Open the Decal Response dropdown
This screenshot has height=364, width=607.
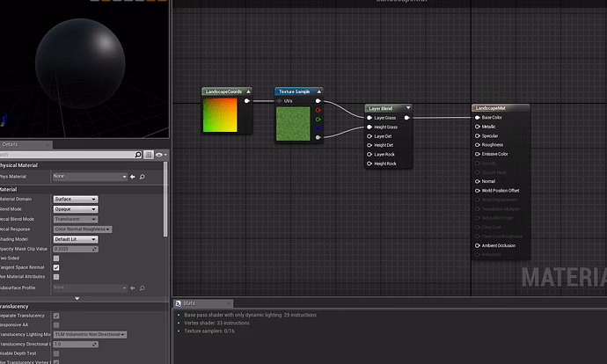(x=83, y=229)
